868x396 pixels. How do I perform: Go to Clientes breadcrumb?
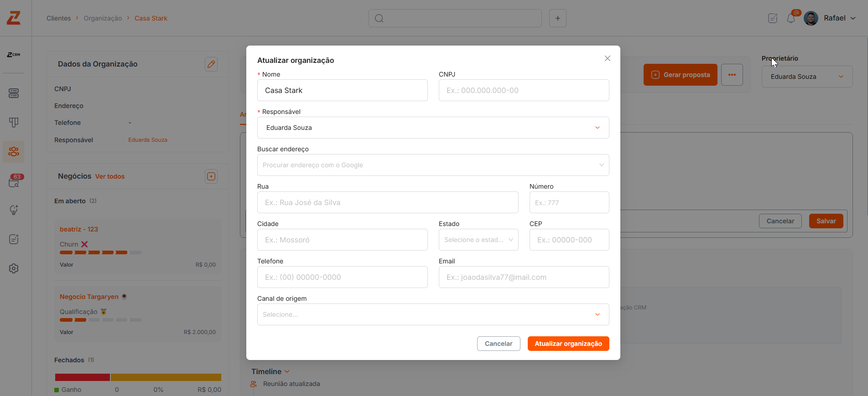[59, 18]
